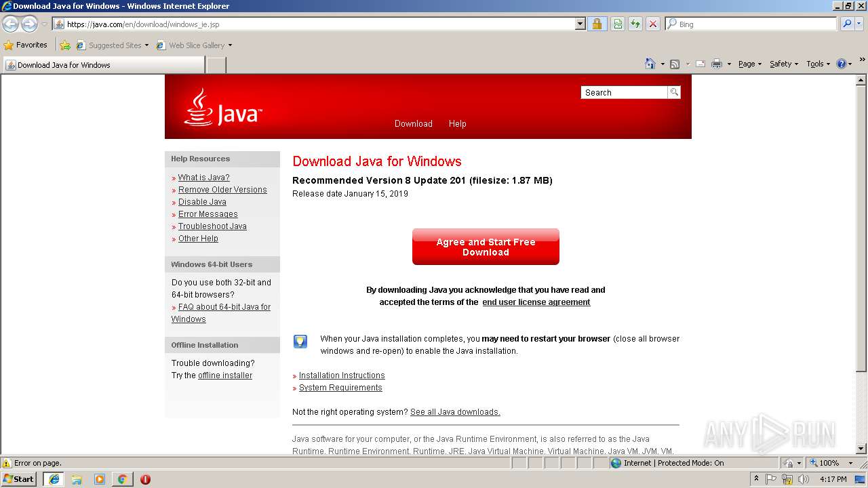
Task: Click the security lock icon in address bar
Action: [x=597, y=24]
